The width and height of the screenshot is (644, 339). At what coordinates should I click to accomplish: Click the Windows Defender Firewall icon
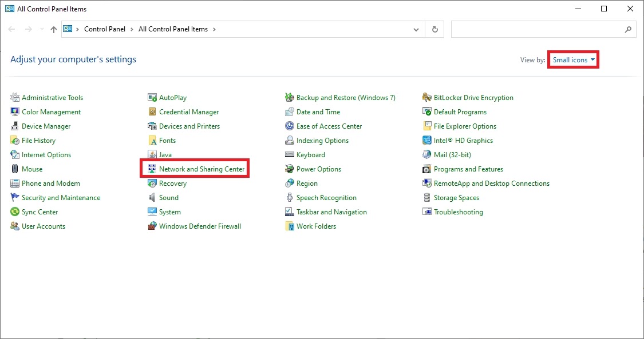[152, 226]
